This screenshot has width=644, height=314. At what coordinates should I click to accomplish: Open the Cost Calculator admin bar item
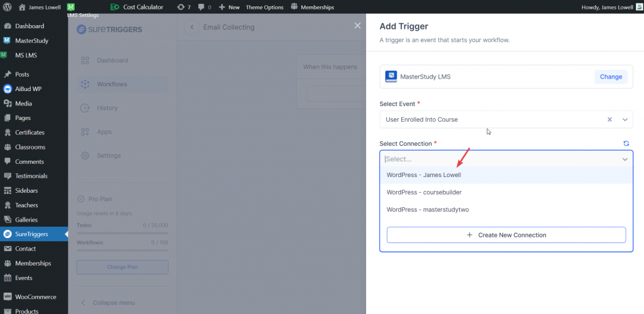coord(137,7)
